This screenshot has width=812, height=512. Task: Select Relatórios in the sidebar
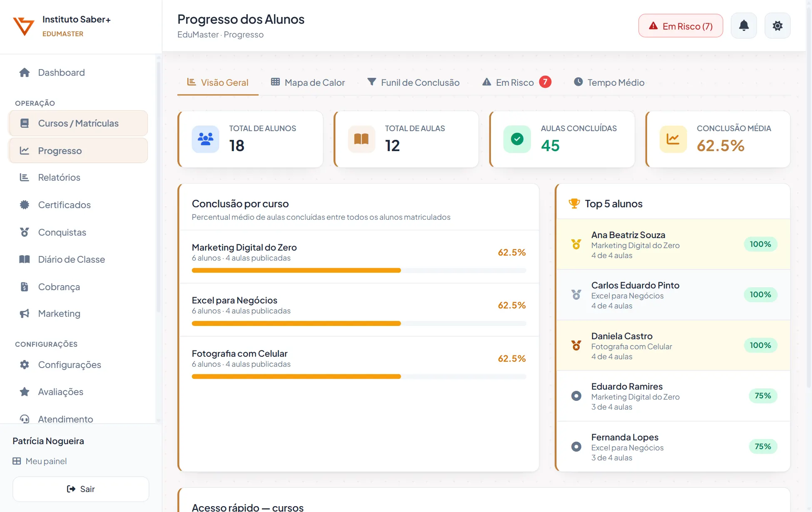point(78,177)
